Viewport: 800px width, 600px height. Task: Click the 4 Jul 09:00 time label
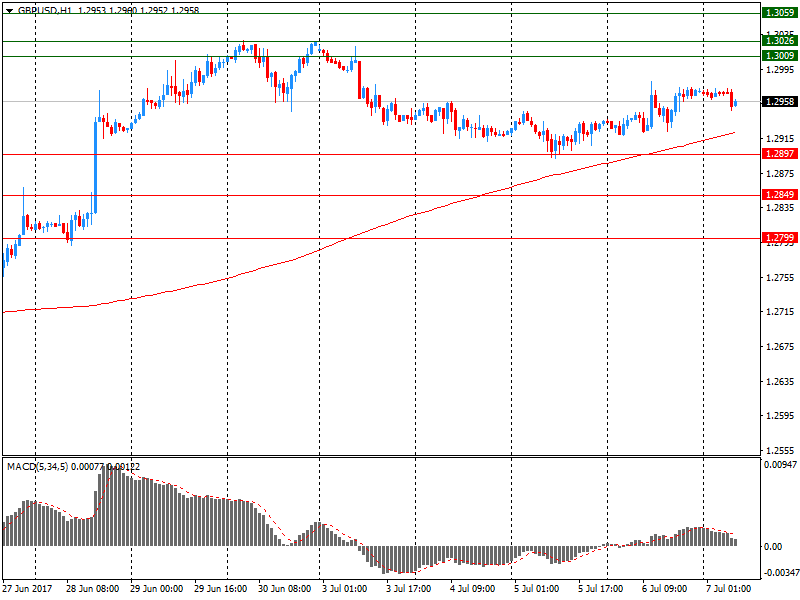[x=472, y=588]
